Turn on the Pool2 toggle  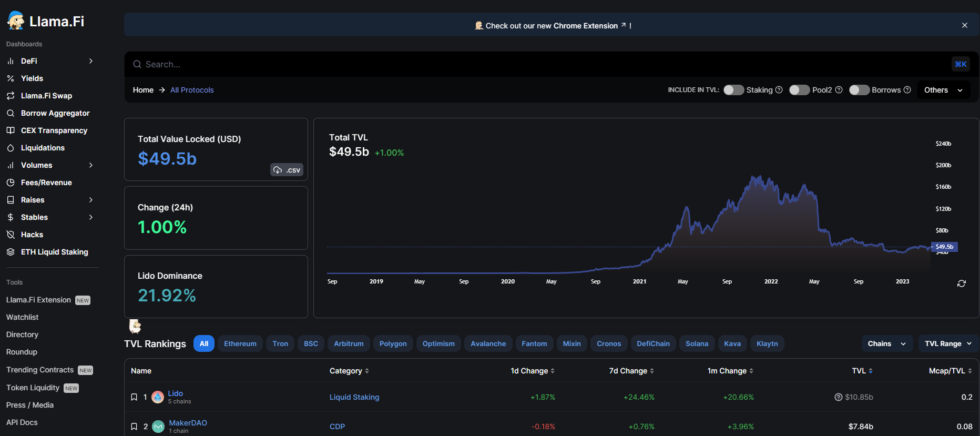tap(799, 90)
